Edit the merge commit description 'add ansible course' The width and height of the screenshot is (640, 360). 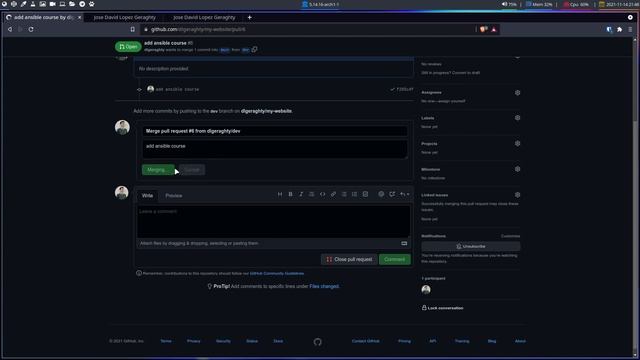[x=275, y=149]
